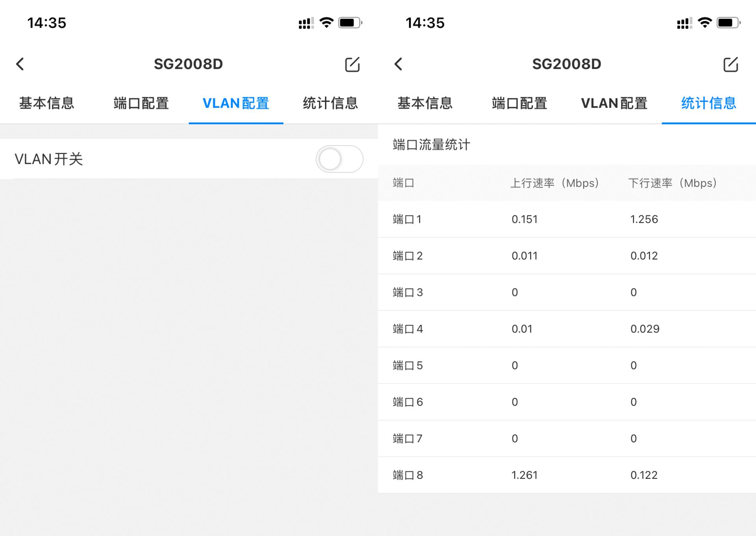The image size is (756, 536).
Task: Tap the left screen Wi-Fi status icon
Action: [x=326, y=23]
